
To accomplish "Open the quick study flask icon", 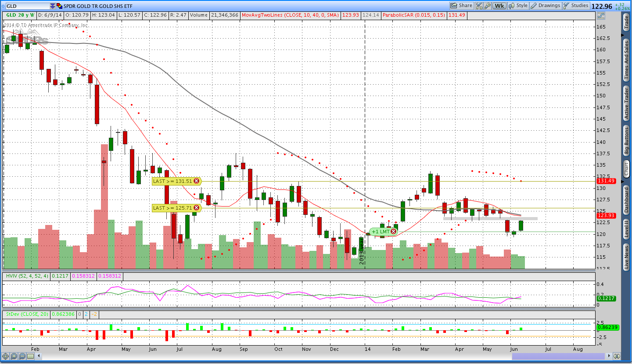I will [479, 6].
